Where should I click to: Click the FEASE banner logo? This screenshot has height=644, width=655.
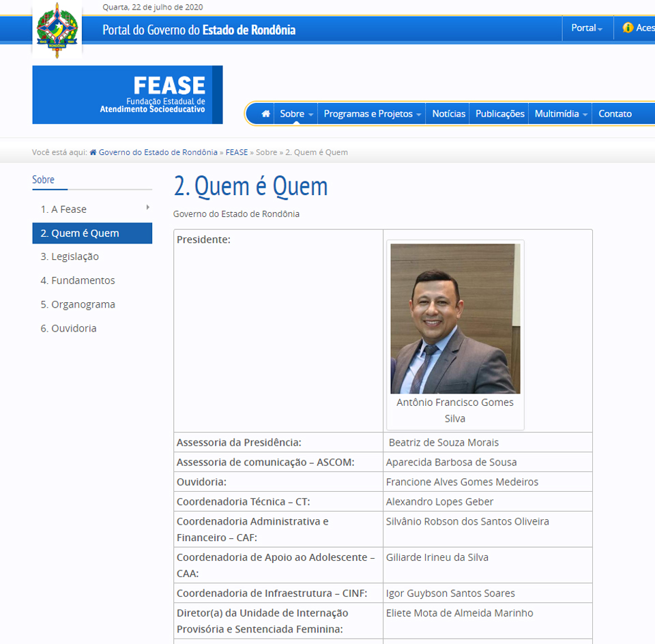click(127, 95)
